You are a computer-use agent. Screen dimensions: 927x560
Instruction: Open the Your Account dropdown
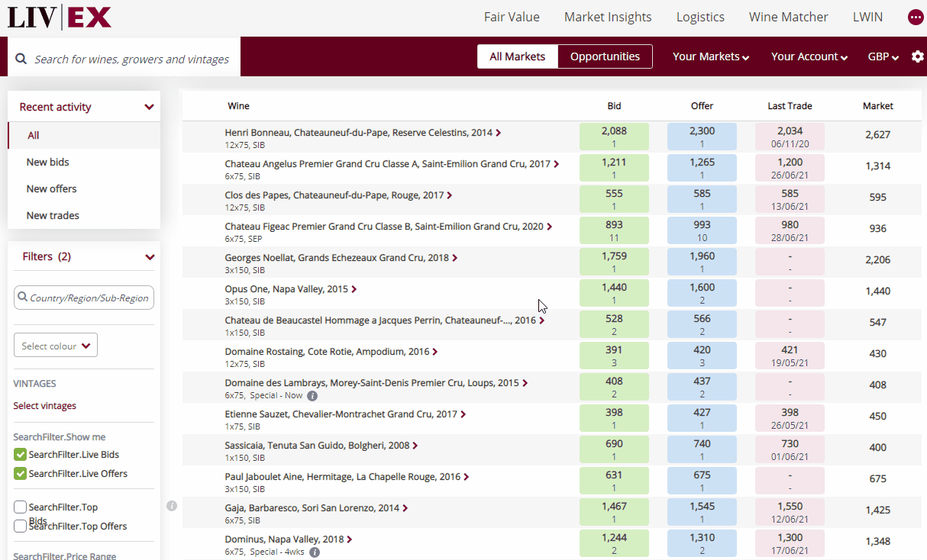(809, 56)
